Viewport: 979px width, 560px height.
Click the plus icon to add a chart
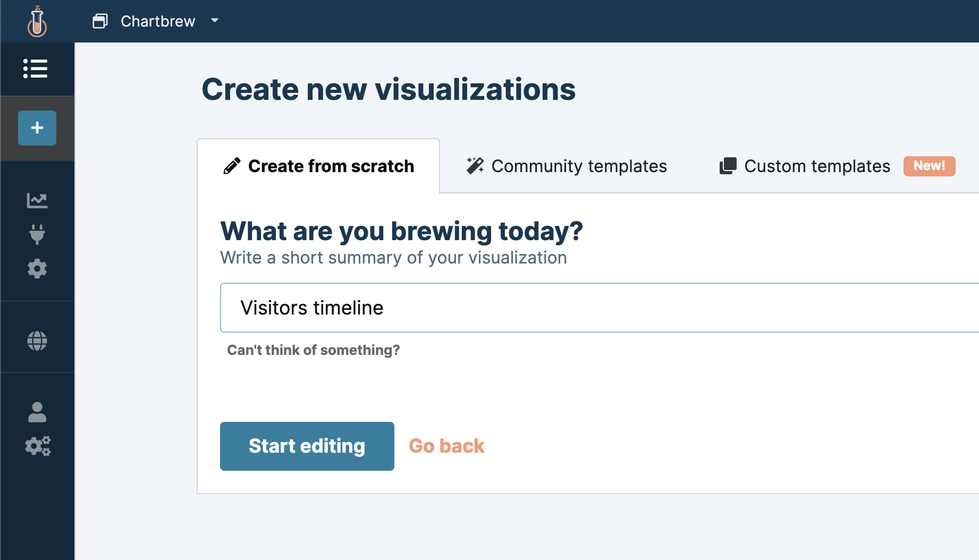37,128
